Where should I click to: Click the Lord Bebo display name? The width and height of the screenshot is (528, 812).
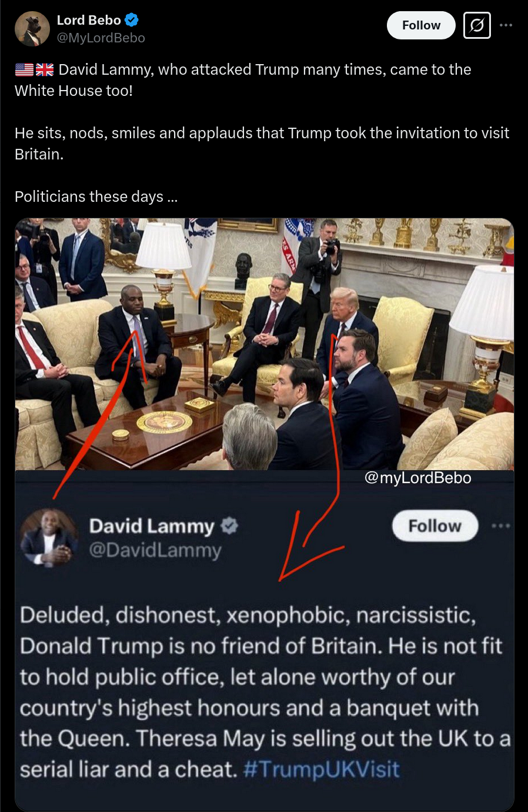click(x=89, y=20)
